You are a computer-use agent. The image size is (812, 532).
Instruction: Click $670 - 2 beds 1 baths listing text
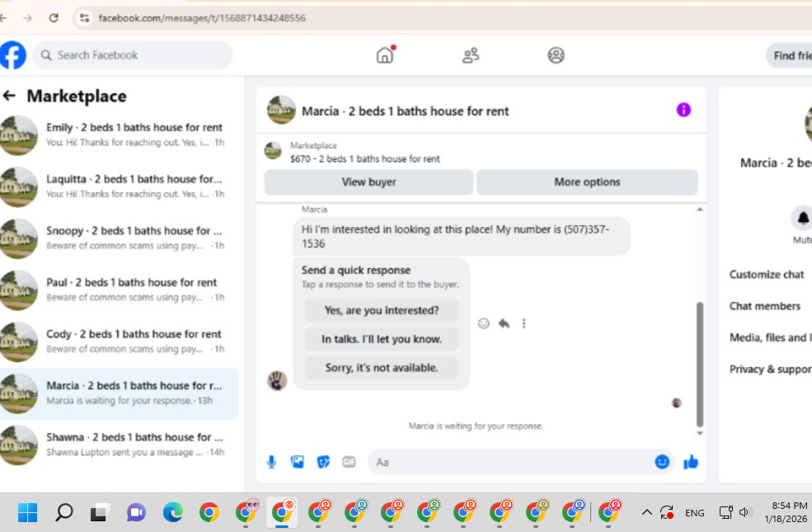tap(364, 158)
